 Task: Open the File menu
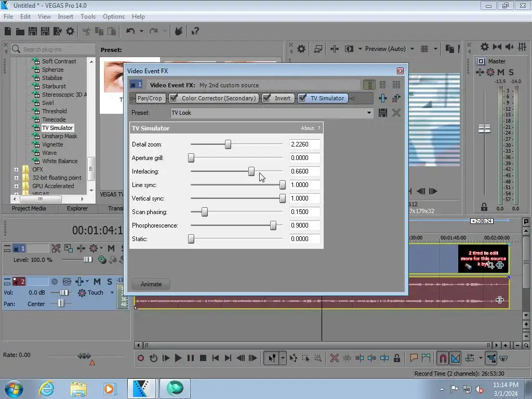pos(8,16)
